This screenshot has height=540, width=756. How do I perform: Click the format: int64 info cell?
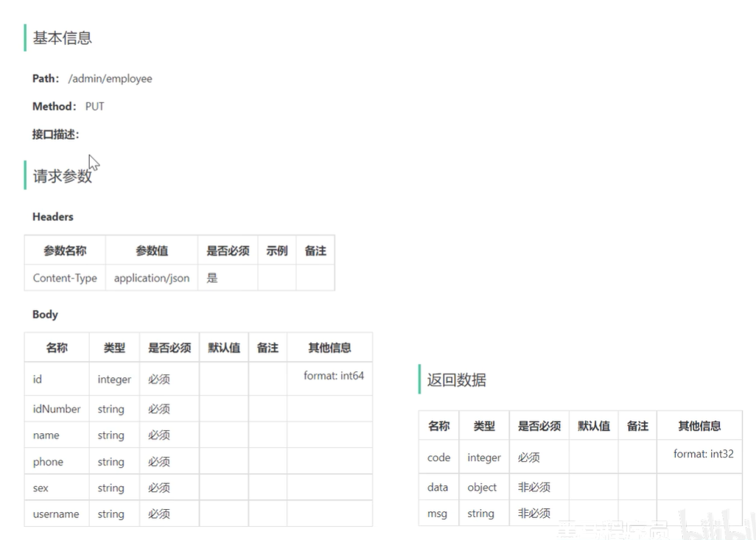coord(333,376)
